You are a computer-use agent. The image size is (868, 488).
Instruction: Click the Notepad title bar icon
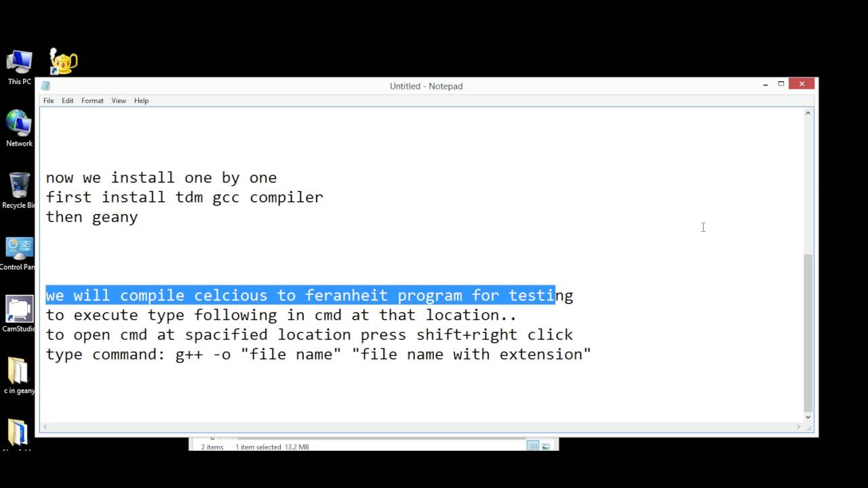pos(45,86)
